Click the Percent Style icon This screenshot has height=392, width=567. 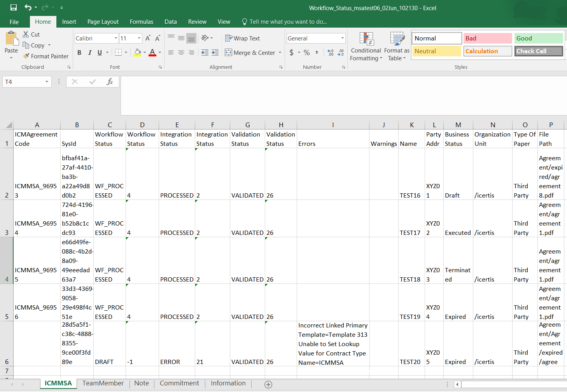pos(307,52)
